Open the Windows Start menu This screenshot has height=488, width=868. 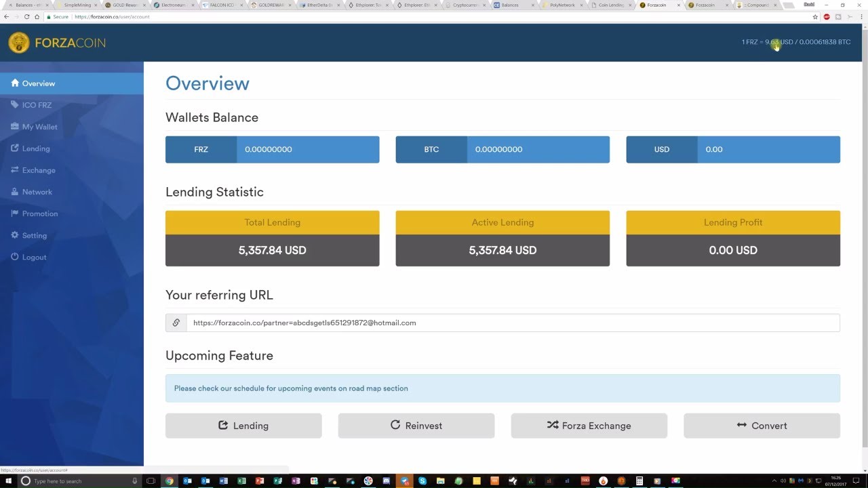click(7, 481)
